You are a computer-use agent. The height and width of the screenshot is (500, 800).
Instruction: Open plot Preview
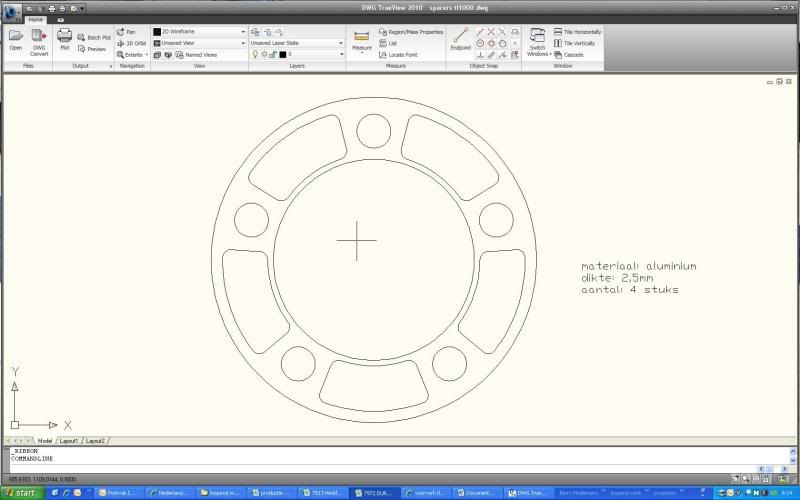tap(92, 49)
